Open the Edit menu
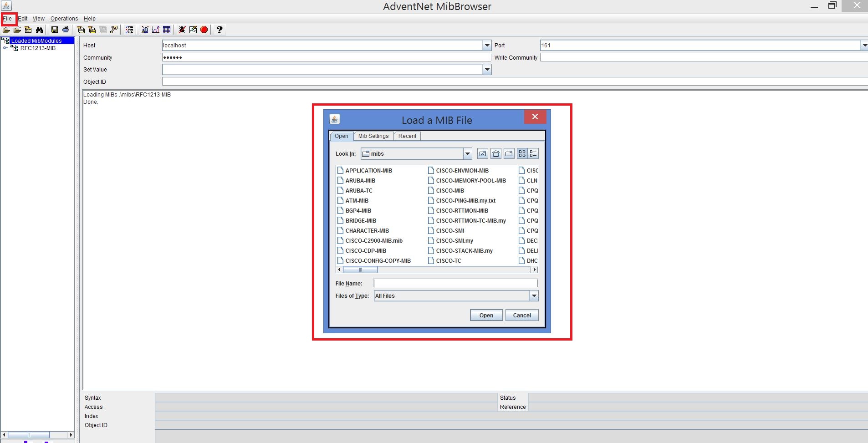Screen dimensions: 868x443 23,19
